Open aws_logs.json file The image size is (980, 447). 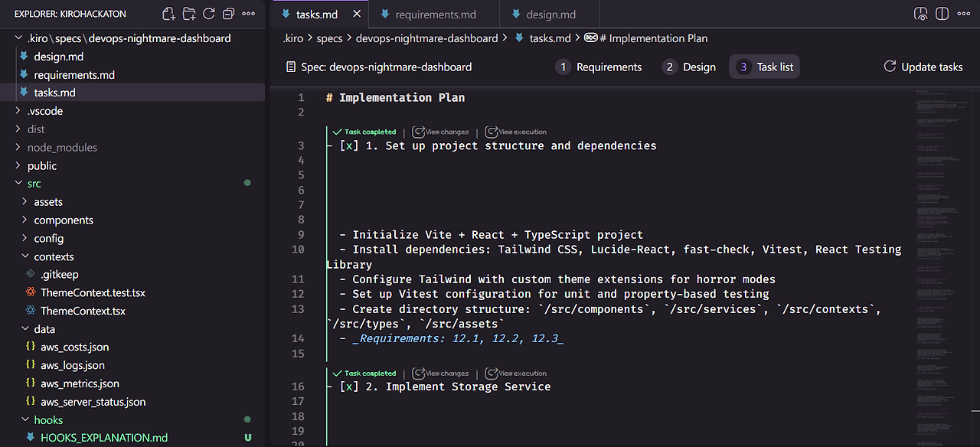(x=73, y=365)
